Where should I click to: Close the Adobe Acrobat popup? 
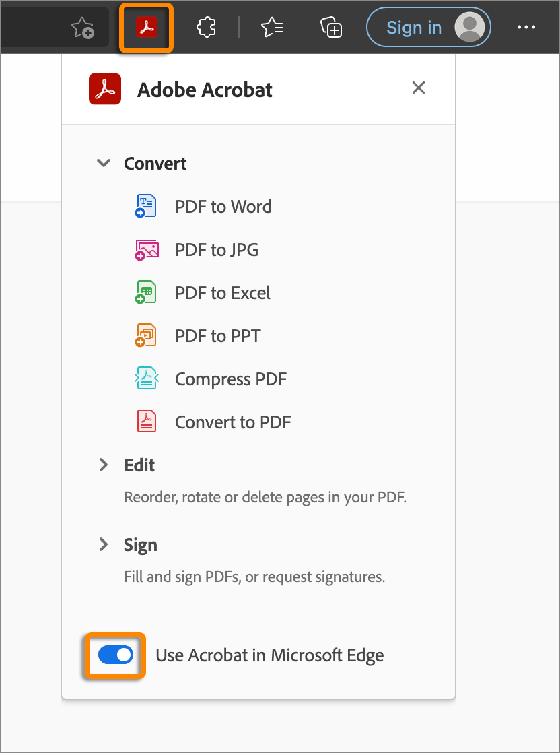(x=418, y=88)
